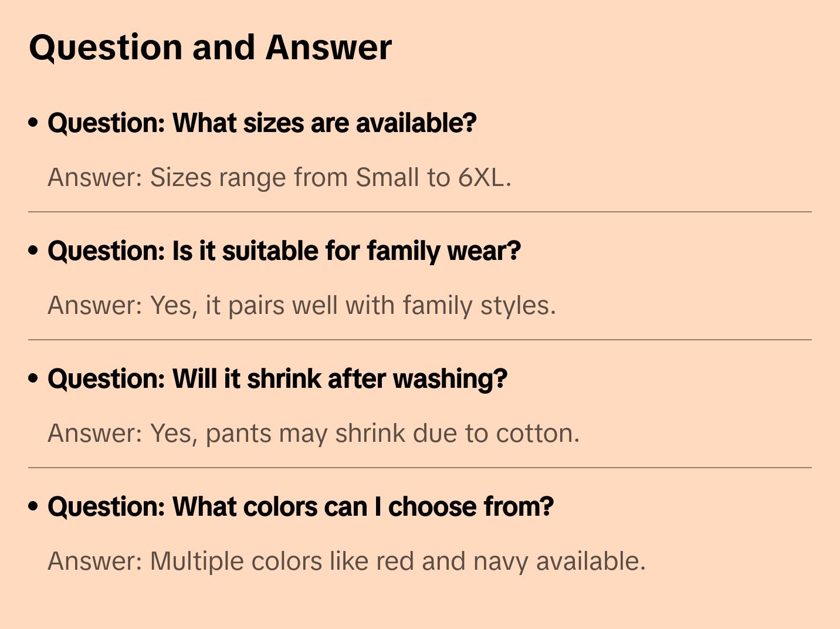
Task: Click the bullet before the family wear question
Action: coord(33,251)
